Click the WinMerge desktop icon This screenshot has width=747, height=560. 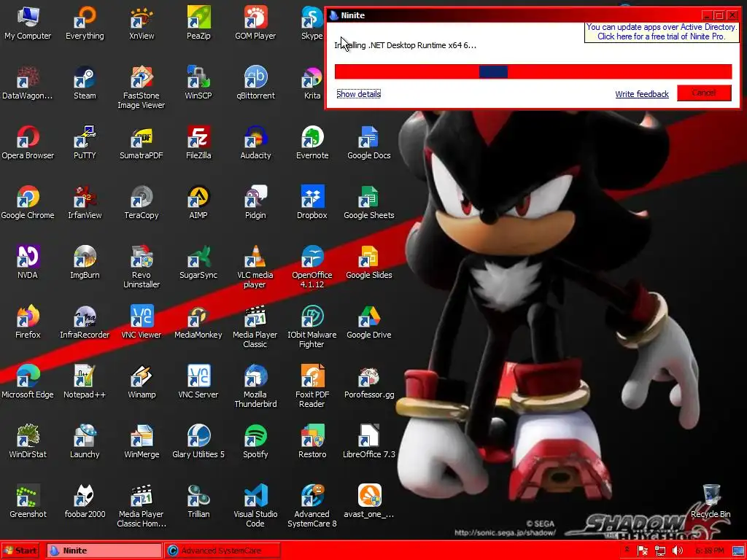point(142,441)
